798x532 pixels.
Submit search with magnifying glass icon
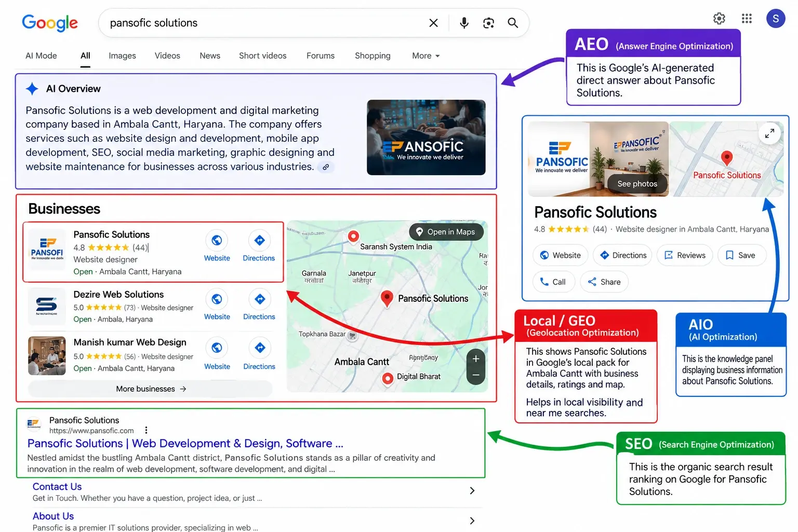[513, 23]
